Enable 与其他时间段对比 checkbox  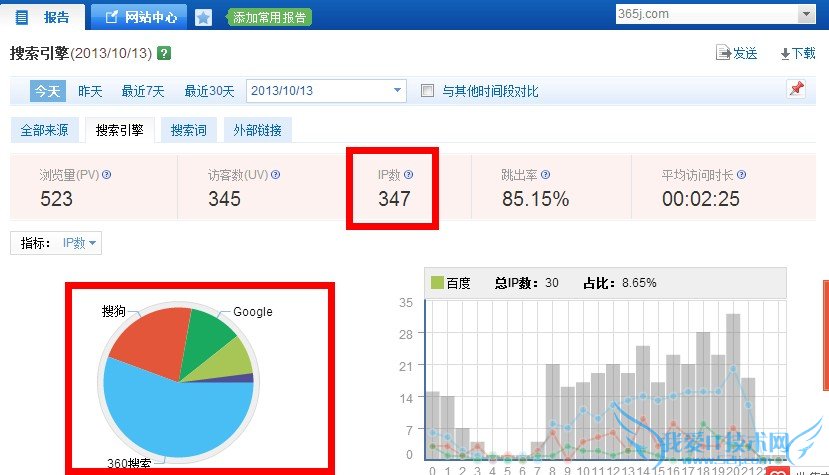[428, 91]
